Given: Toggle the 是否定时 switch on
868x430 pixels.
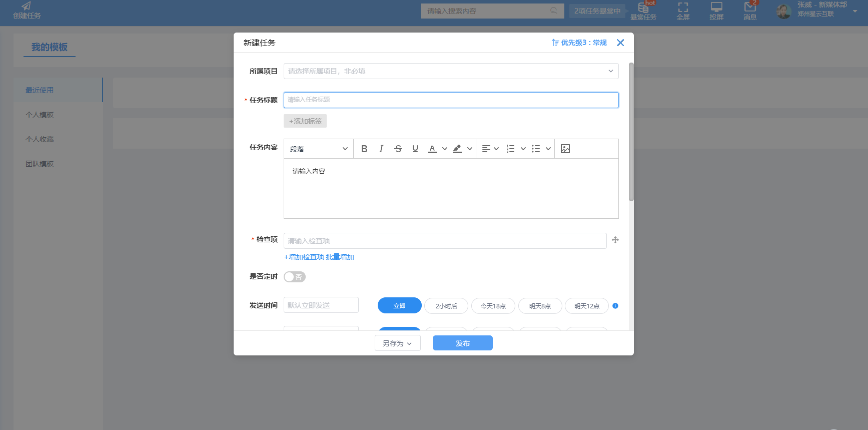Looking at the screenshot, I should tap(294, 277).
